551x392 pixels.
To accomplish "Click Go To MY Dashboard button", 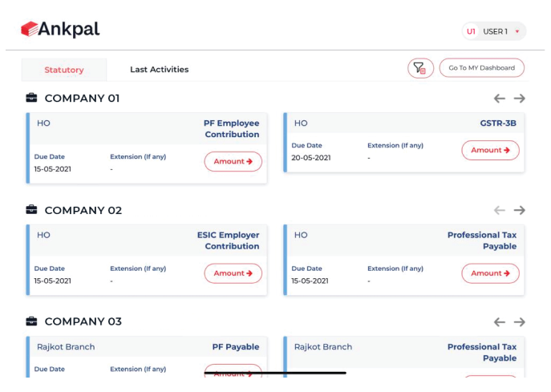I will click(x=482, y=68).
